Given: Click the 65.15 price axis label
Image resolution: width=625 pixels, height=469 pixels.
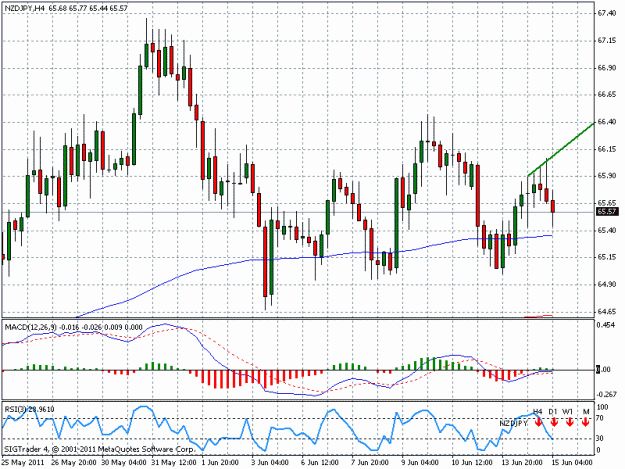Looking at the screenshot, I should [607, 257].
